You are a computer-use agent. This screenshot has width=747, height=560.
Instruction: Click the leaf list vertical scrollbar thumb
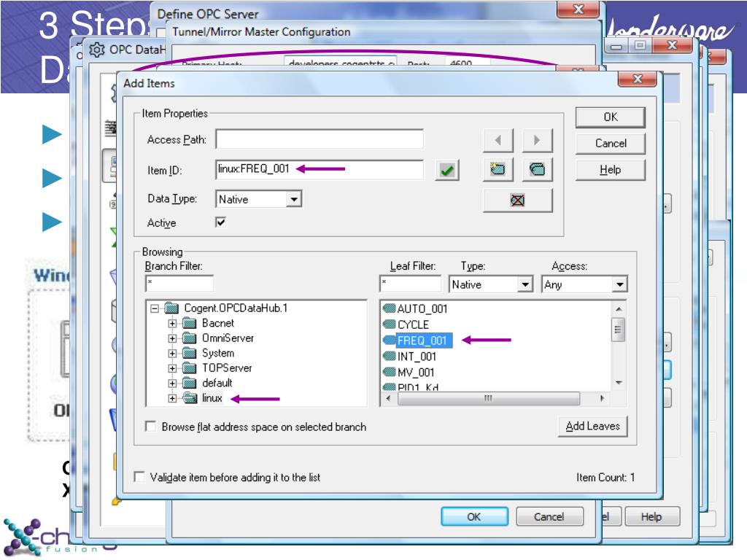(x=618, y=330)
